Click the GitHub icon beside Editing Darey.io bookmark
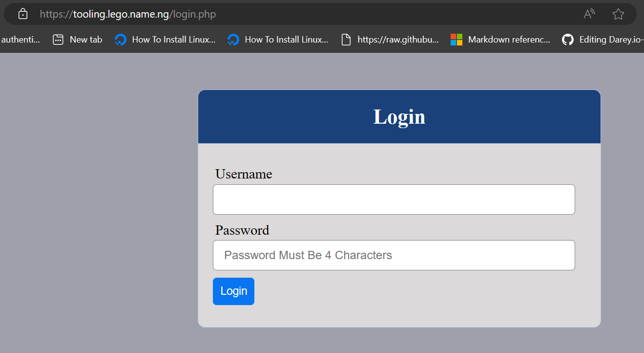The height and width of the screenshot is (353, 644). point(568,39)
